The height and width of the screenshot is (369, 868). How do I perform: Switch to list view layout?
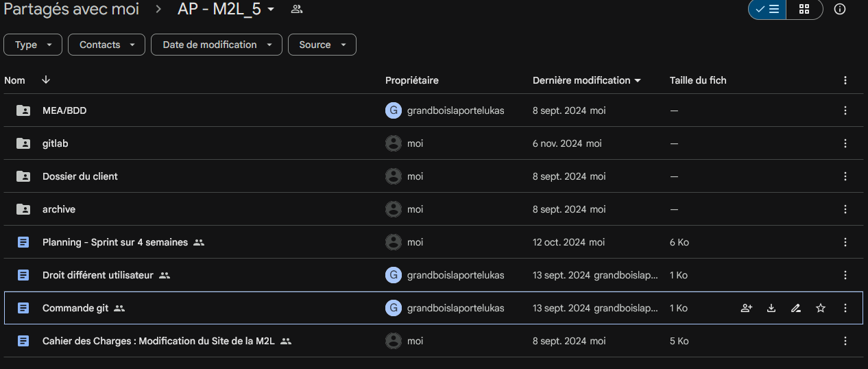click(767, 10)
